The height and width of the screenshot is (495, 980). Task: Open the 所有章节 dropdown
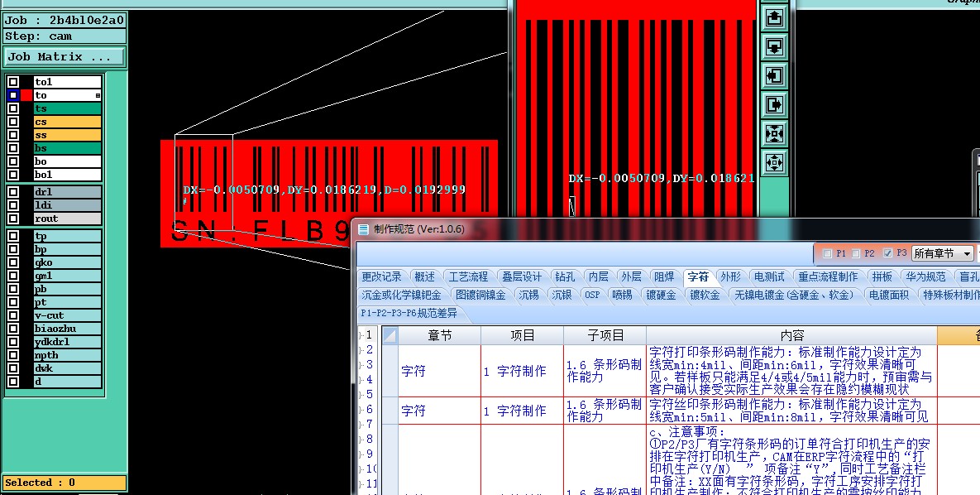pos(943,253)
